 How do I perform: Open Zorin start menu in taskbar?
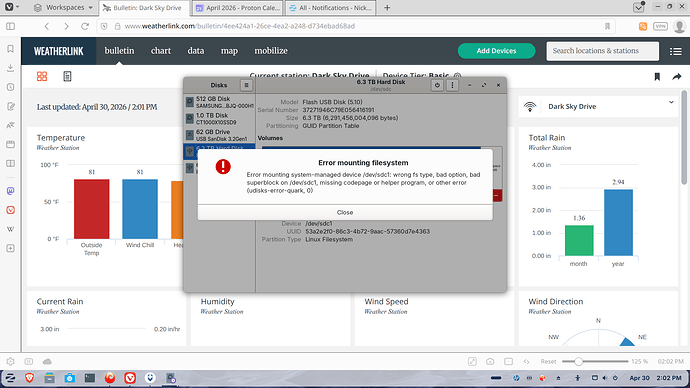coord(10,378)
